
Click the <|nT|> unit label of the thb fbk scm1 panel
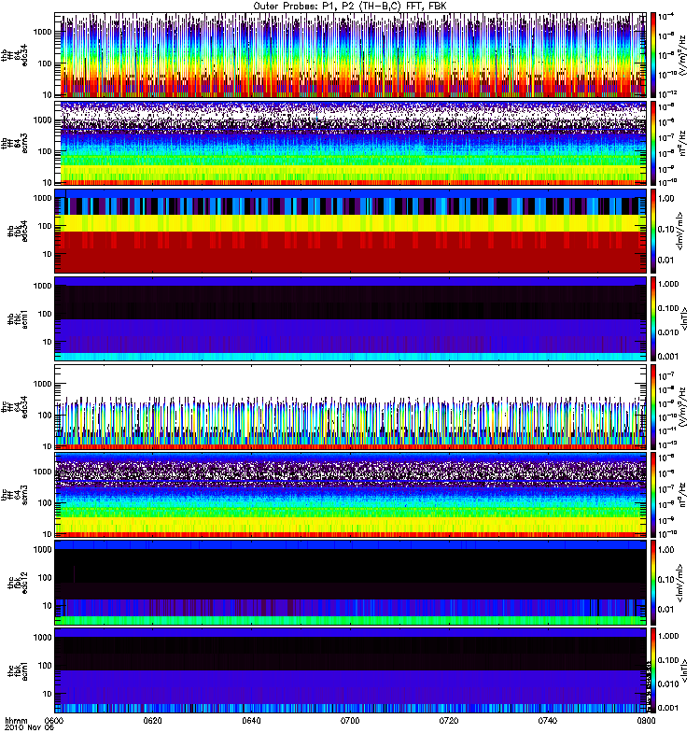(684, 318)
